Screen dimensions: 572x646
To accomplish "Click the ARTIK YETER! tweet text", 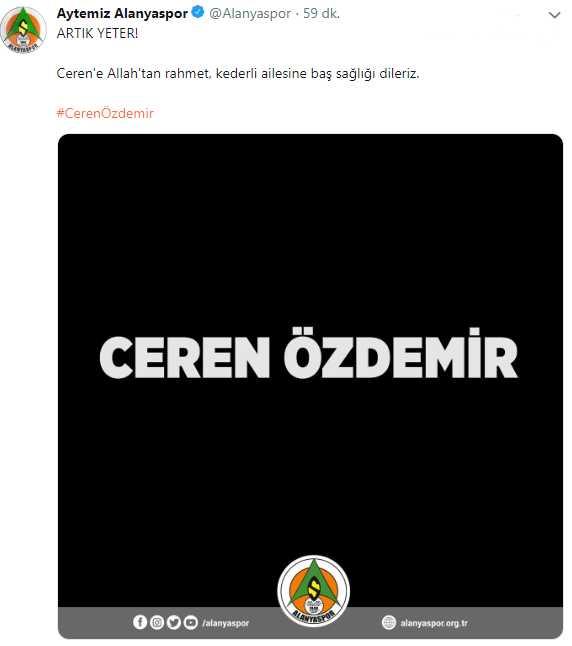I will pos(98,33).
